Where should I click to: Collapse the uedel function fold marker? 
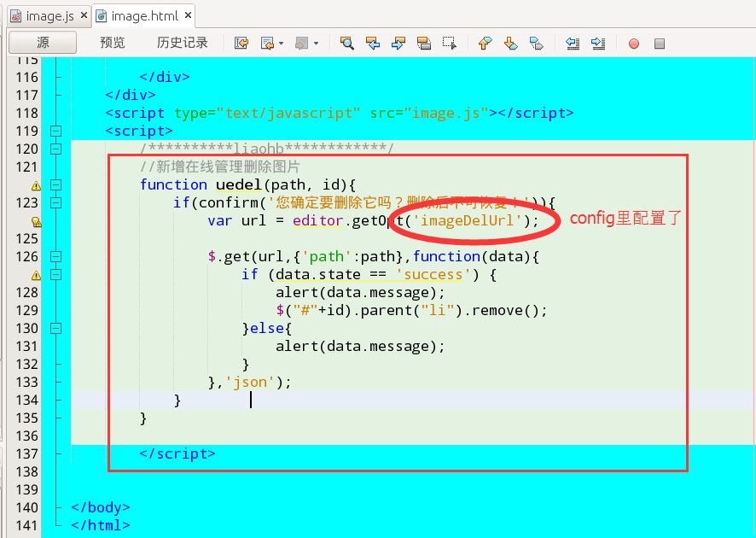[56, 184]
